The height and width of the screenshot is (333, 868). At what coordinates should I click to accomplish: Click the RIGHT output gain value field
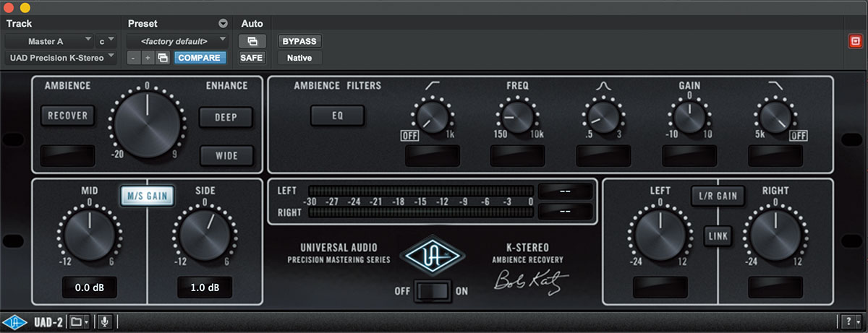(775, 287)
